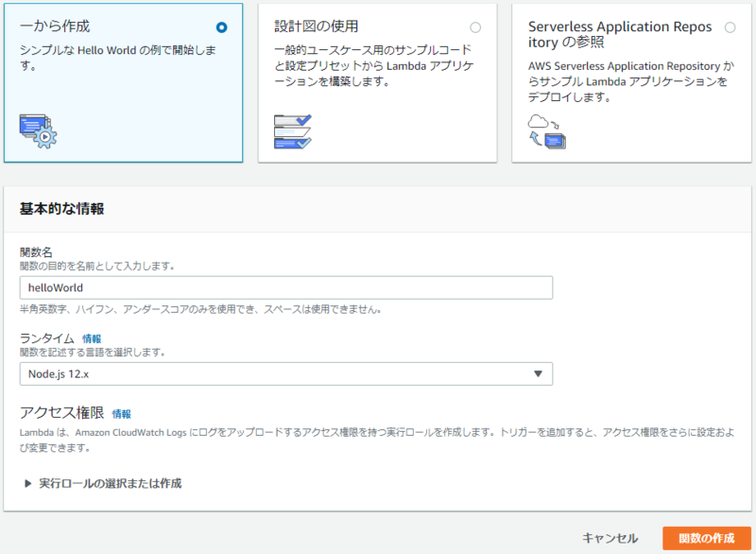Click the 関数名 field label
Image resolution: width=756 pixels, height=554 pixels.
coord(36,252)
